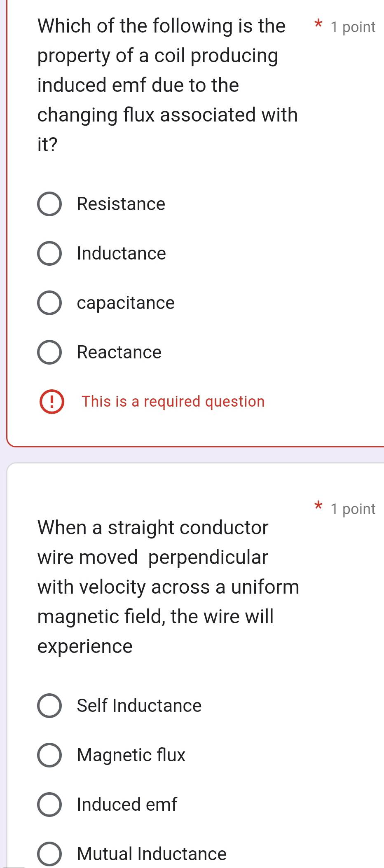This screenshot has height=868, width=384.
Task: Click the "Inductance" option label text
Action: (x=122, y=253)
